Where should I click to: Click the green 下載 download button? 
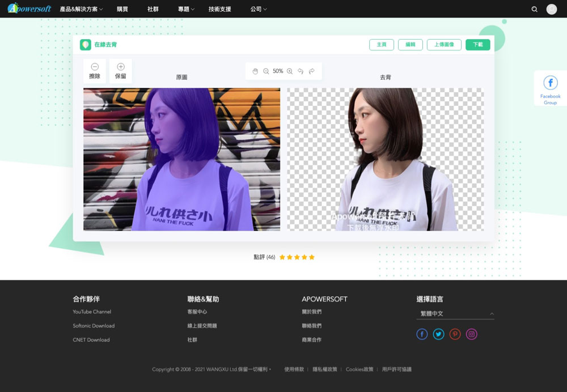tap(477, 45)
